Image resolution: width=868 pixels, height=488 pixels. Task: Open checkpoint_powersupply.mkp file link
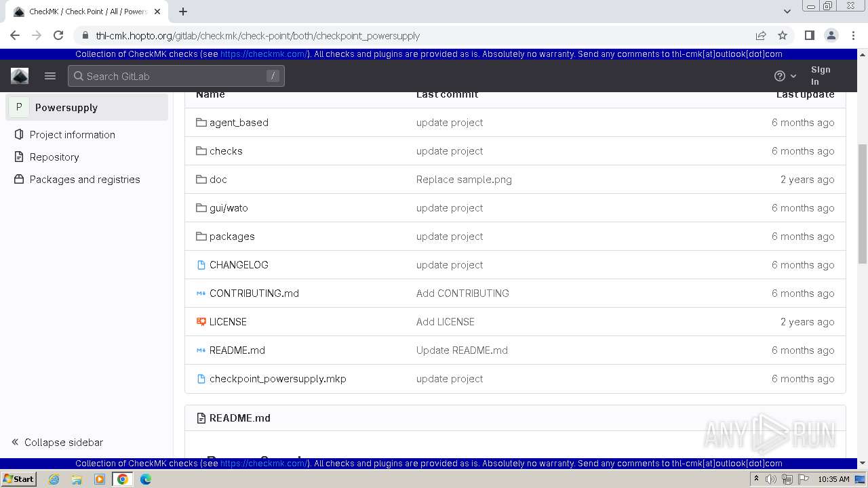tap(278, 379)
